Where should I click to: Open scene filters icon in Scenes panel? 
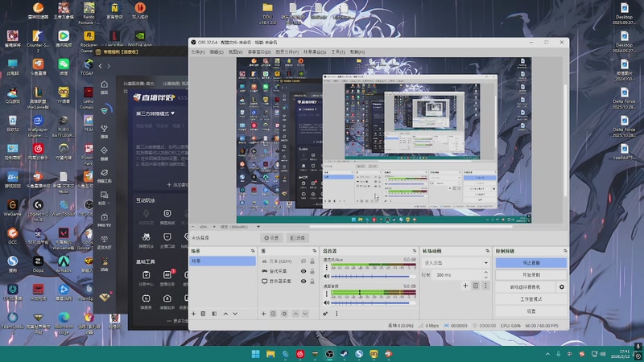[214, 314]
